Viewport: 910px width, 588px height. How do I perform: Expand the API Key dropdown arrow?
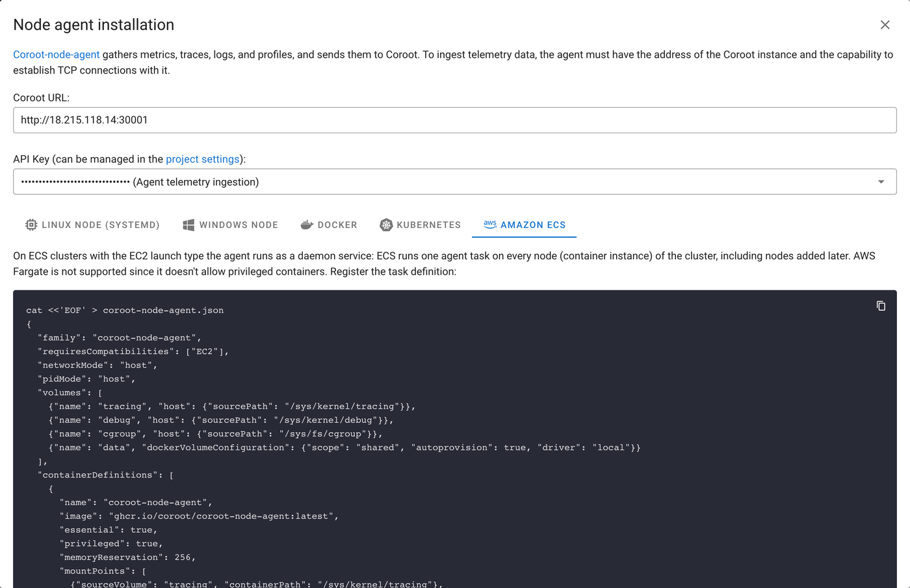tap(881, 182)
